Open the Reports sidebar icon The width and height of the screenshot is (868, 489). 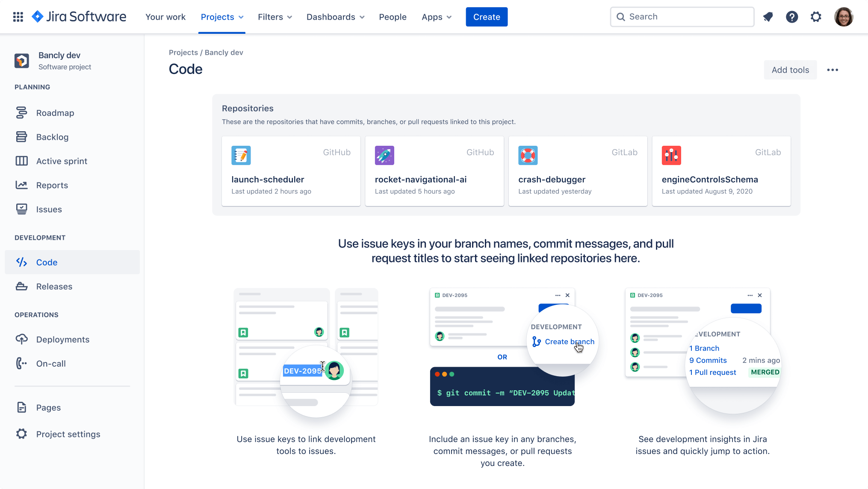(x=22, y=185)
